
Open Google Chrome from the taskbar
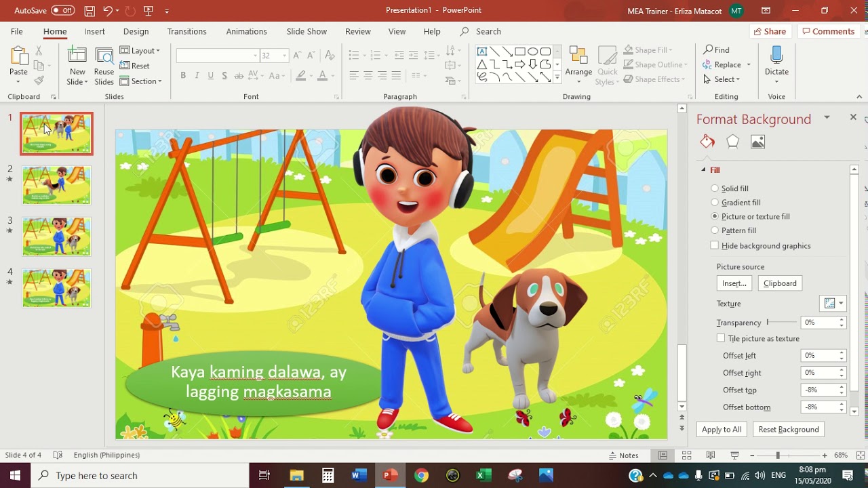coord(421,476)
